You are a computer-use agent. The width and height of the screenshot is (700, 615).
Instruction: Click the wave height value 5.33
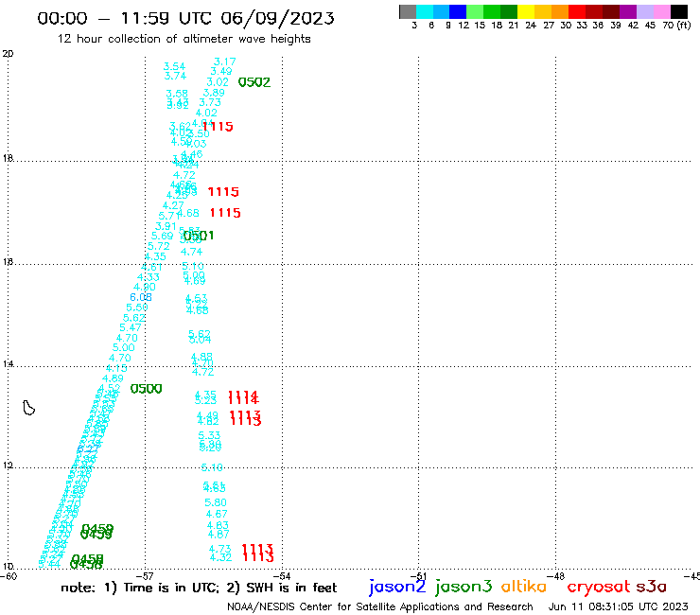point(209,435)
